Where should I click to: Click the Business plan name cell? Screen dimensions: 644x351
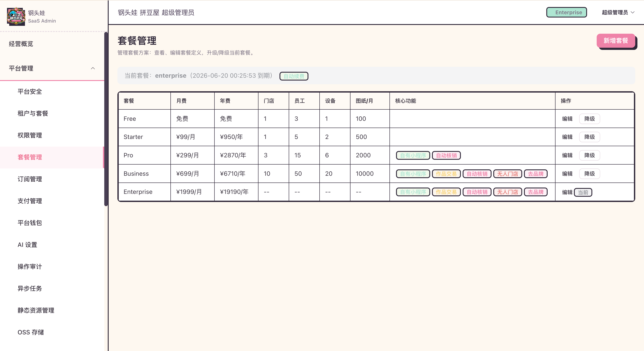pyautogui.click(x=145, y=174)
